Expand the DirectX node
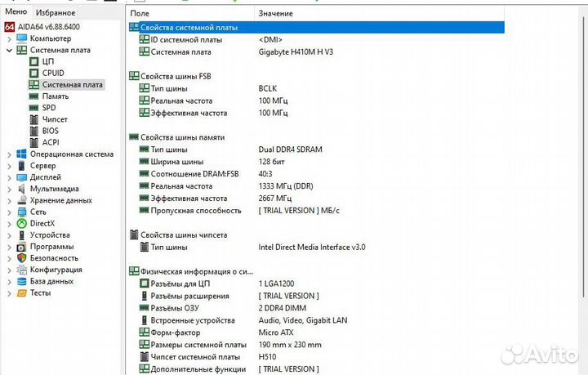The image size is (588, 375). 9,224
